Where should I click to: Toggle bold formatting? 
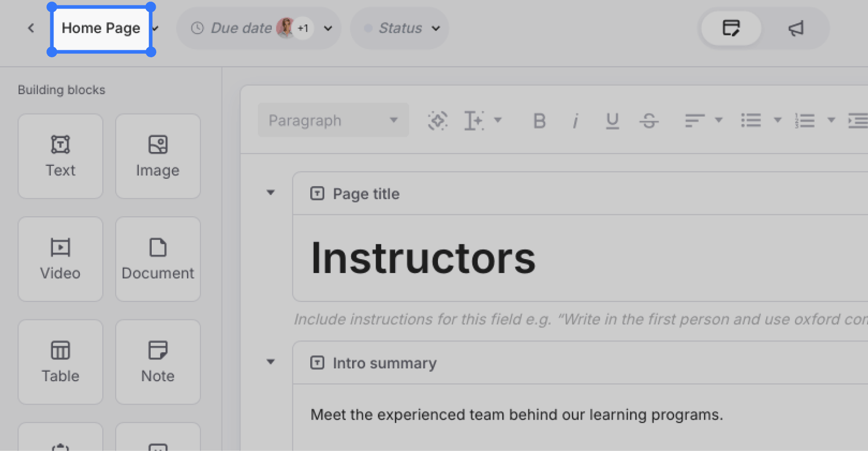[538, 120]
